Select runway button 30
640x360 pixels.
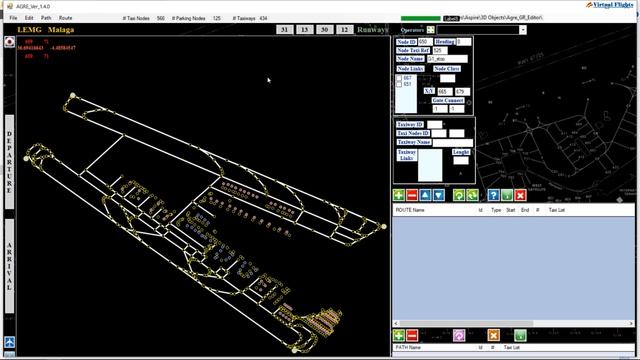click(x=324, y=29)
